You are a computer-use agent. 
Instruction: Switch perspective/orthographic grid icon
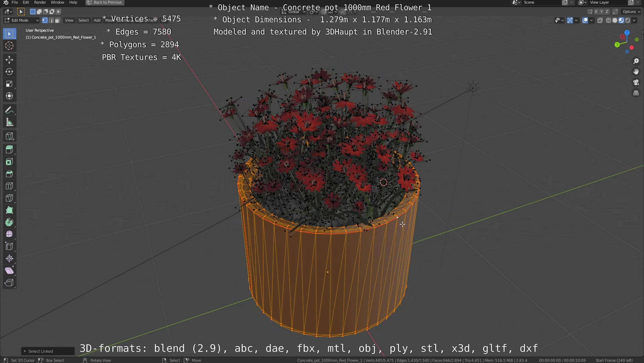click(636, 93)
